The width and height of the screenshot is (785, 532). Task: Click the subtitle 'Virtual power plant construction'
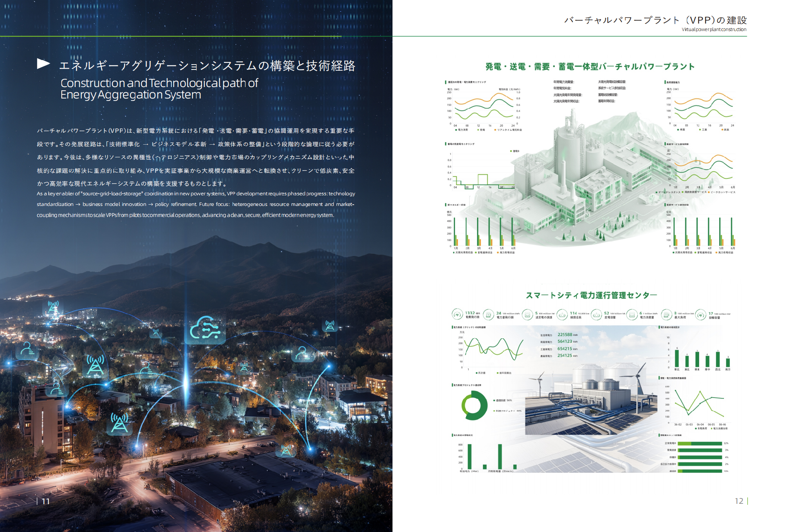(x=714, y=29)
